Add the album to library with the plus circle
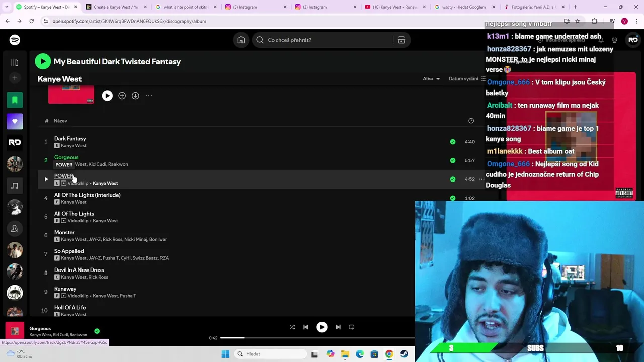This screenshot has width=644, height=362. (122, 96)
